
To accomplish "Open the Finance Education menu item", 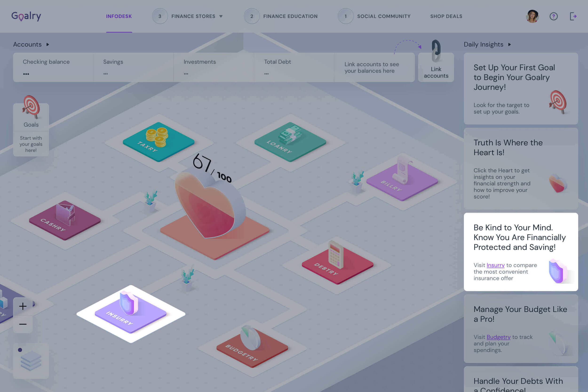I will 290,16.
